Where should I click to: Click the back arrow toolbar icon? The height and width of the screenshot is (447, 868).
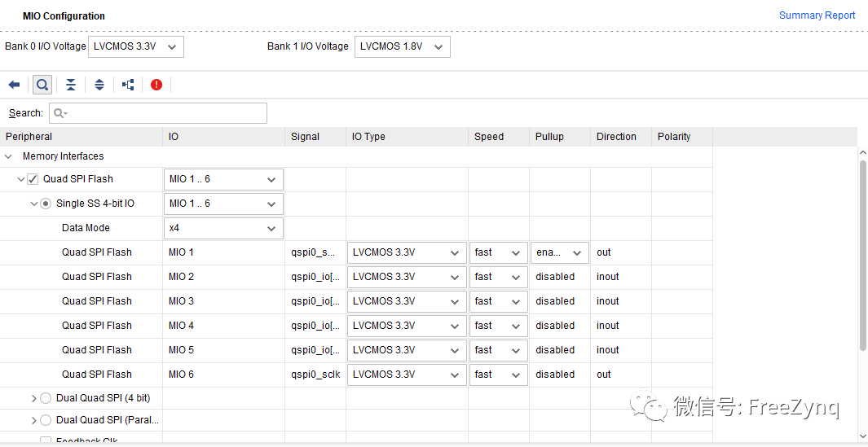[14, 85]
